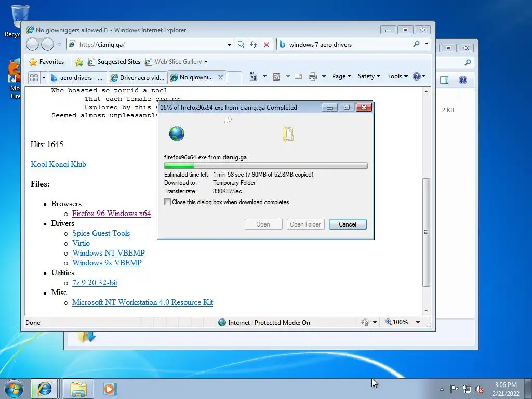Expand the Quick Tabs list arrow
This screenshot has width=532, height=399.
pyautogui.click(x=44, y=78)
